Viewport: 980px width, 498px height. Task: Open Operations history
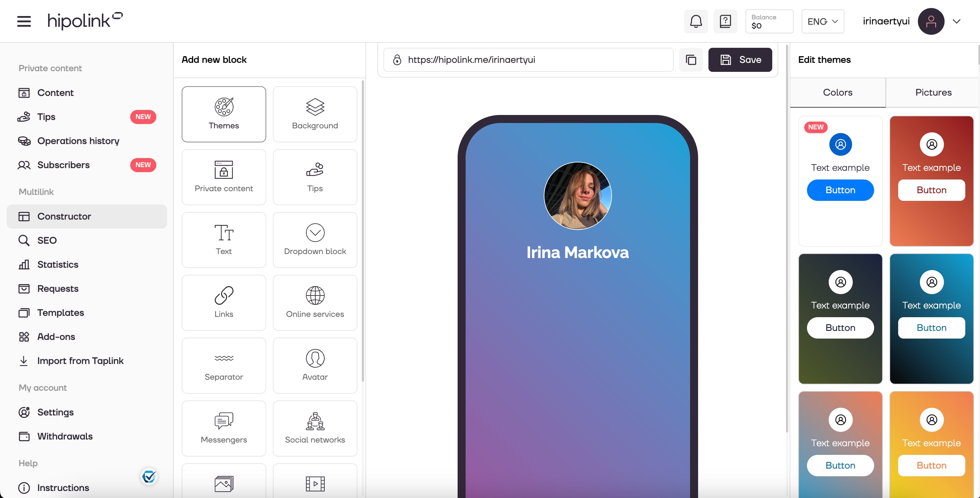[87, 141]
